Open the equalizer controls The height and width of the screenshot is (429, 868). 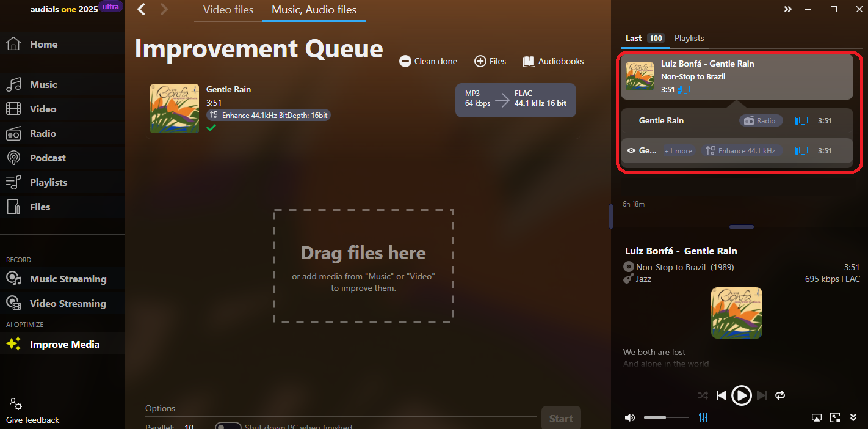pyautogui.click(x=703, y=417)
